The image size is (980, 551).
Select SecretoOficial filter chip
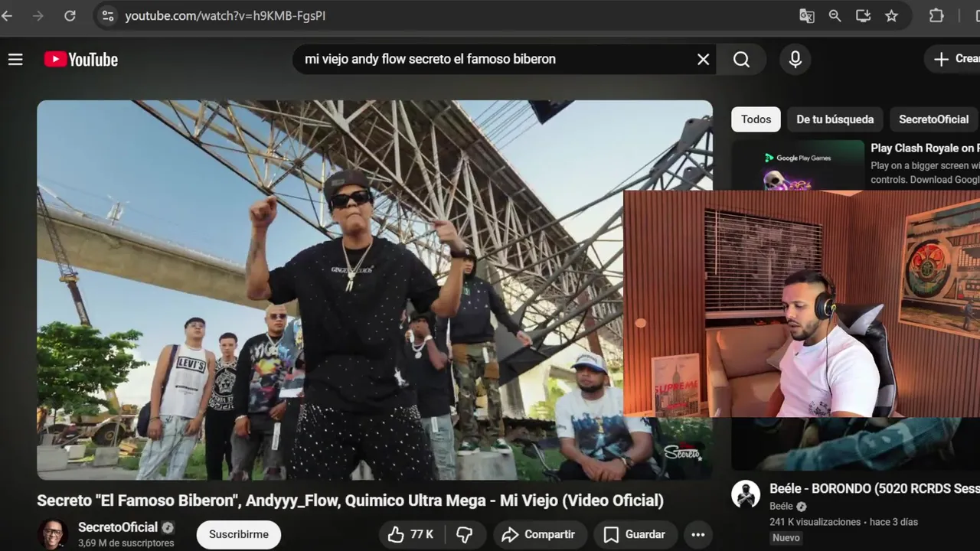933,119
